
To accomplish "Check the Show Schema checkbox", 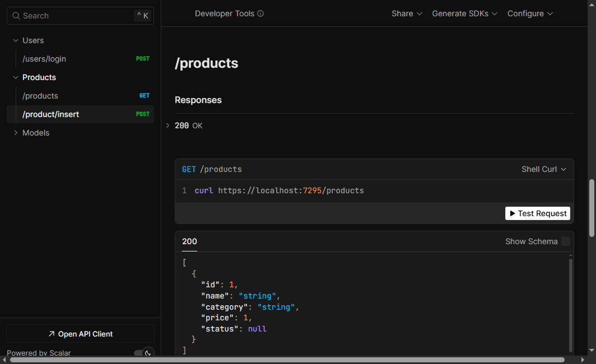I will [x=566, y=242].
